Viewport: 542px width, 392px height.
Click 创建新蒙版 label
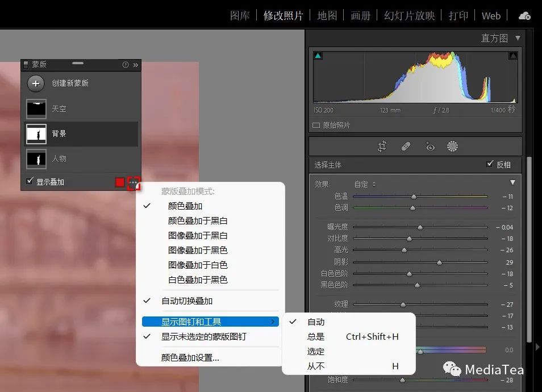click(70, 84)
